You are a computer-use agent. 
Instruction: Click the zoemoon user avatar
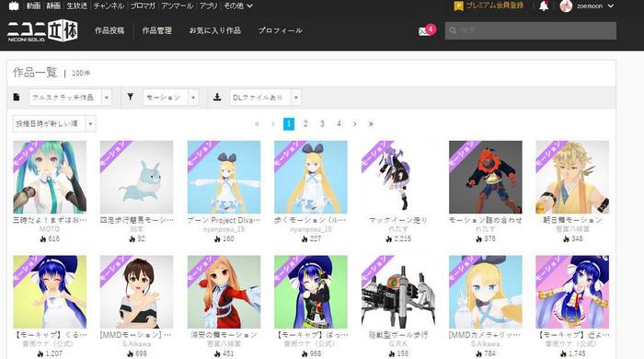point(566,6)
